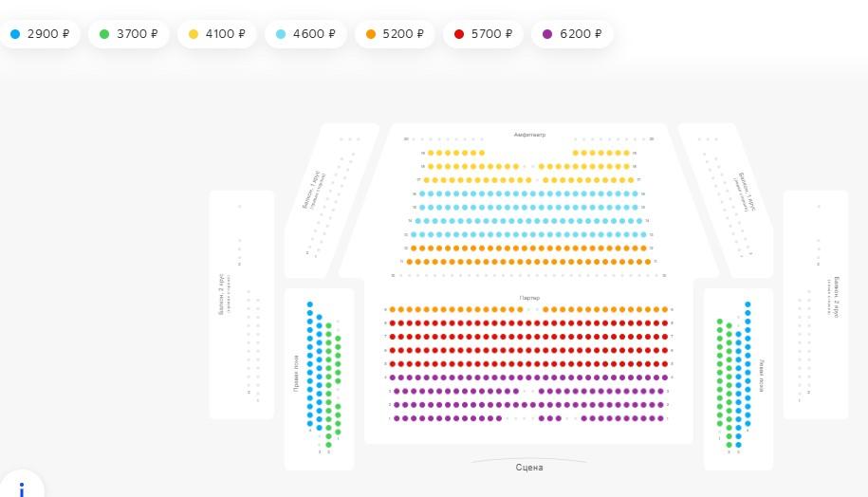
Task: Select rightmost yellow seat in Амфитеатр row 19
Action: pos(627,153)
